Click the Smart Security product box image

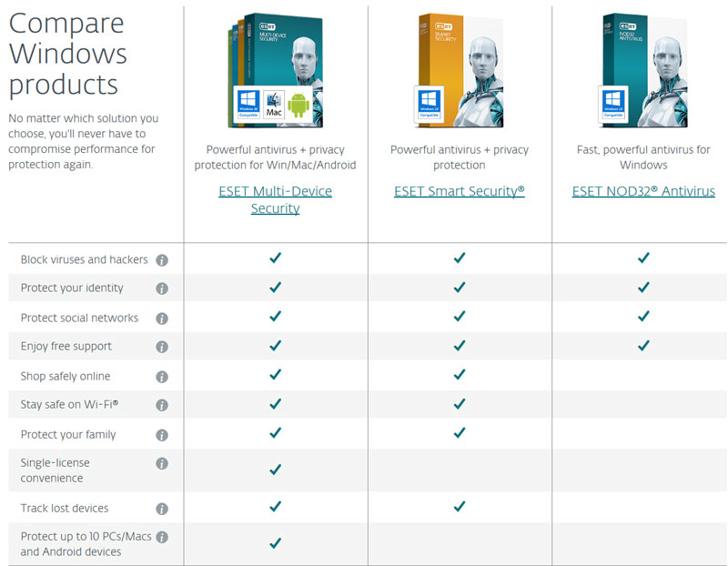(460, 71)
